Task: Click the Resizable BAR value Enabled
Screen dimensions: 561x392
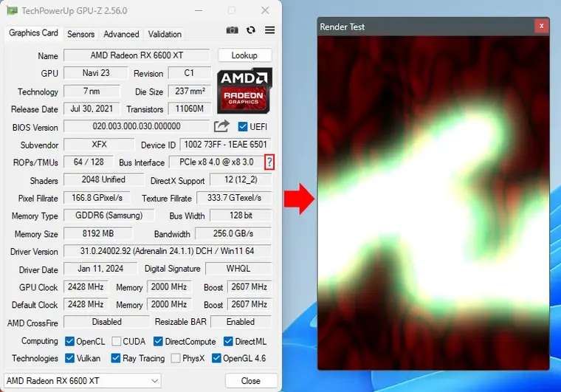Action: pos(241,322)
